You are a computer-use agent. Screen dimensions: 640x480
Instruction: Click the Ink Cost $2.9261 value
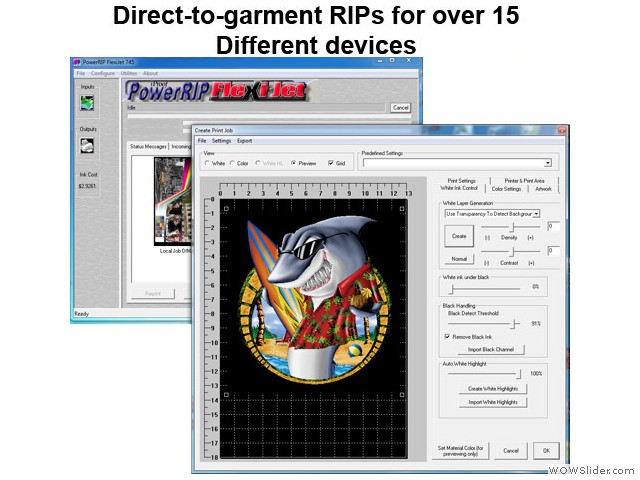click(x=87, y=186)
